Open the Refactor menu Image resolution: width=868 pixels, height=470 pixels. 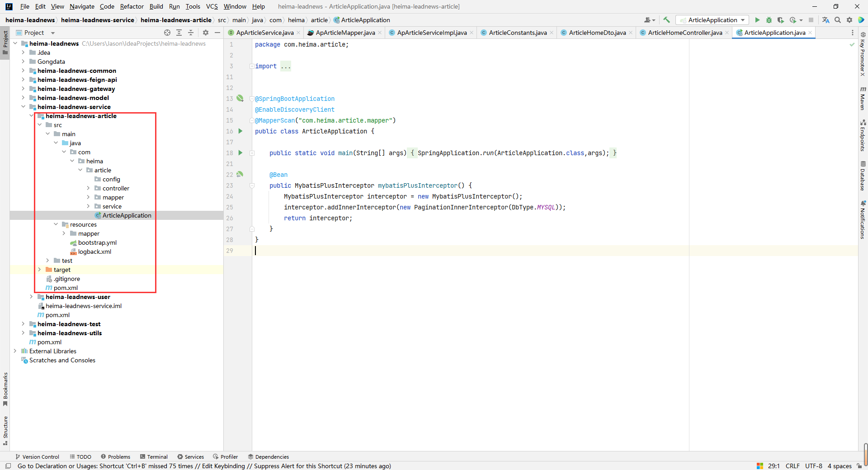click(x=132, y=6)
